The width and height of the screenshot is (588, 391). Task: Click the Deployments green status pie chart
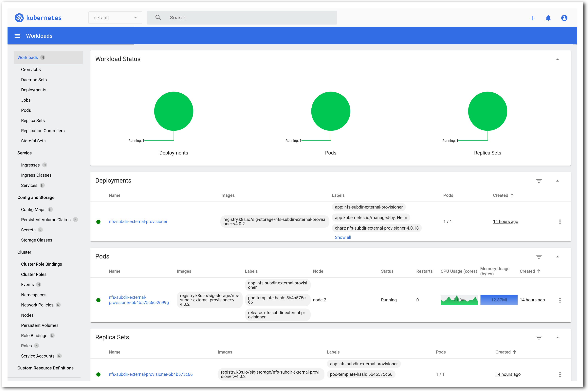(x=174, y=111)
